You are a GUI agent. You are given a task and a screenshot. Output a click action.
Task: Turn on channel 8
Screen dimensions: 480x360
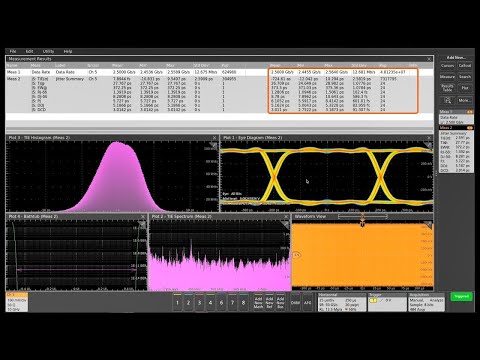click(x=243, y=302)
